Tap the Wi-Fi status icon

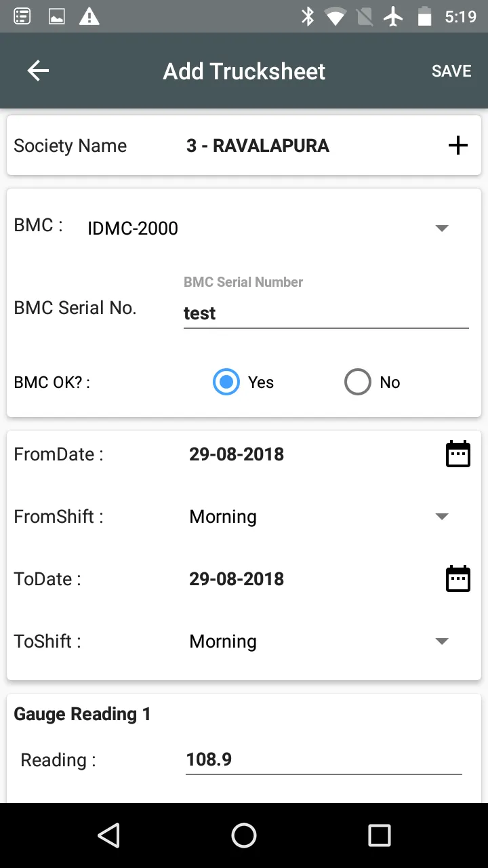pos(335,16)
